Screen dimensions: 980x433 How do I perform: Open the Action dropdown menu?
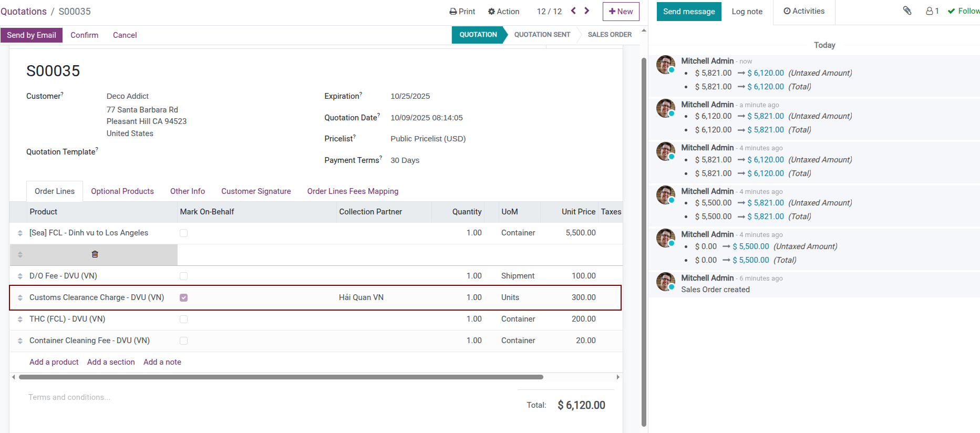pyautogui.click(x=503, y=12)
